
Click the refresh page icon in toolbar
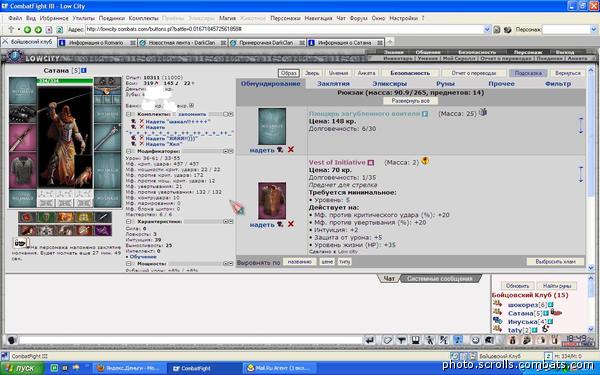coord(60,29)
